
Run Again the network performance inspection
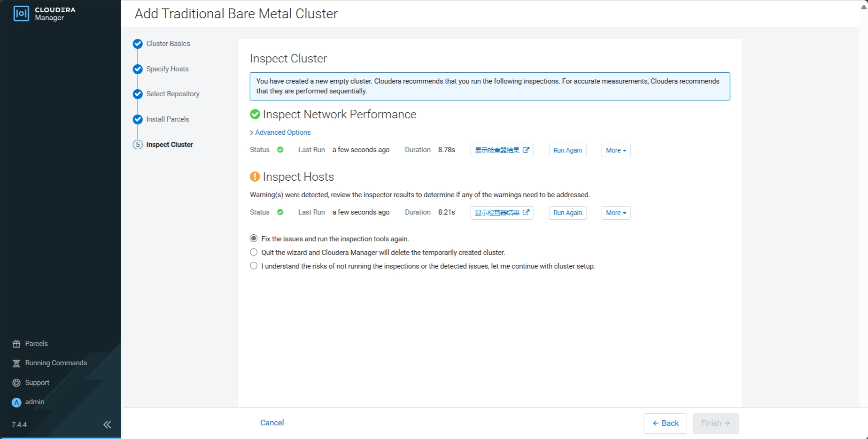[x=567, y=150]
